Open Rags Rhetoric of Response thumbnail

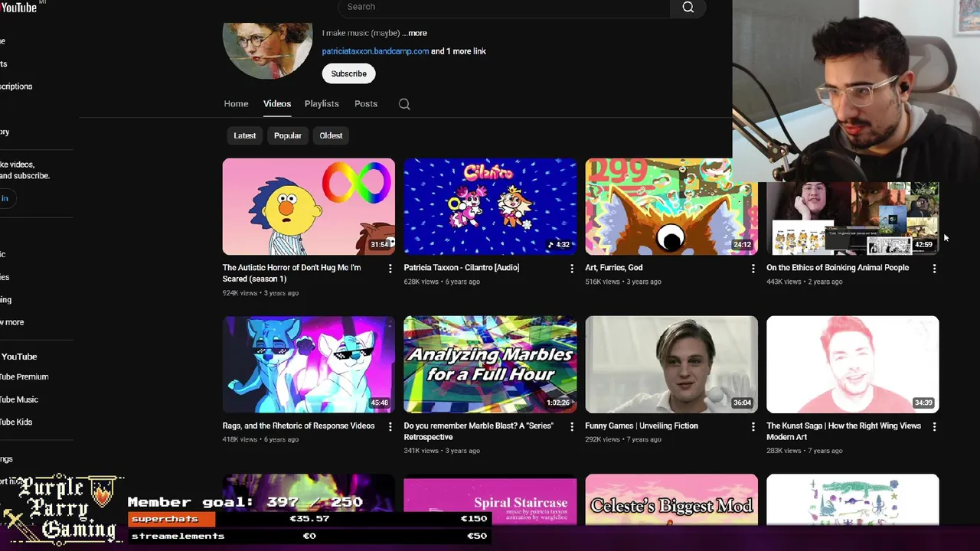point(309,364)
